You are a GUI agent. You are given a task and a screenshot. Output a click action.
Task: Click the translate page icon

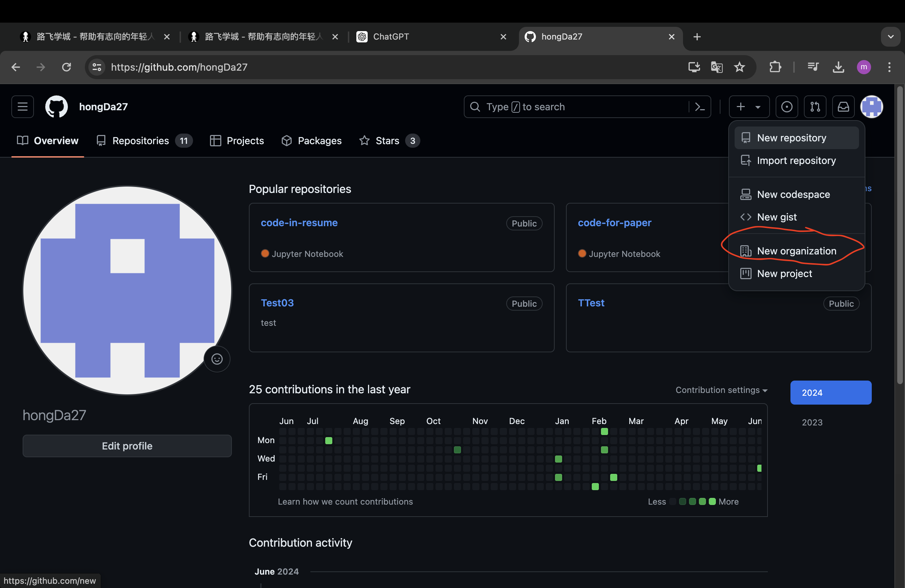click(717, 67)
